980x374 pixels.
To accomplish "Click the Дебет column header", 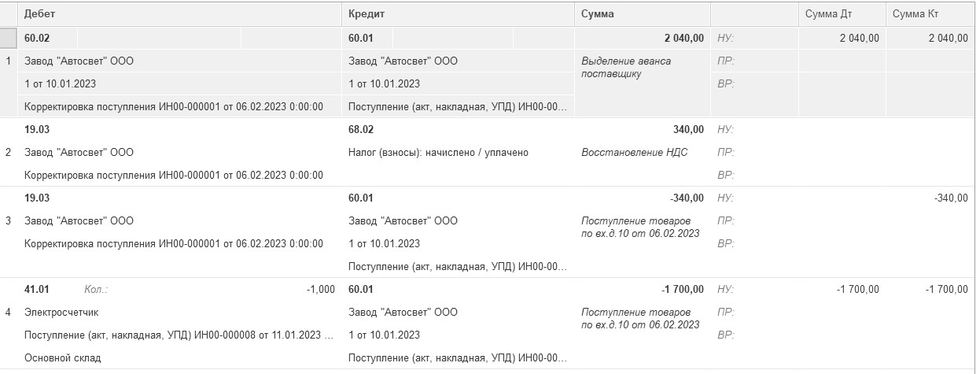I will (39, 14).
